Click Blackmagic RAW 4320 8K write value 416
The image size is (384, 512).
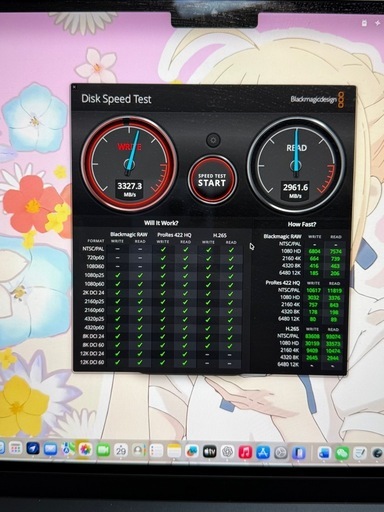[314, 266]
